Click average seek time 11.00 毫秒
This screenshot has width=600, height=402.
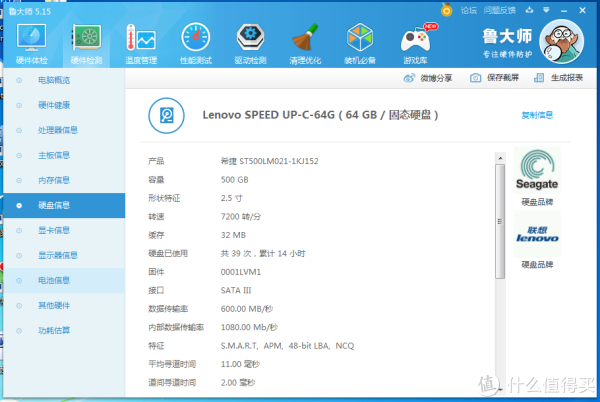[240, 364]
